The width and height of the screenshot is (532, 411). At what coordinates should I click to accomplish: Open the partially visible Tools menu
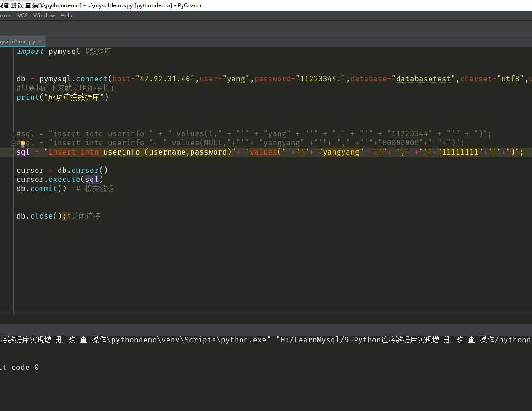[5, 16]
